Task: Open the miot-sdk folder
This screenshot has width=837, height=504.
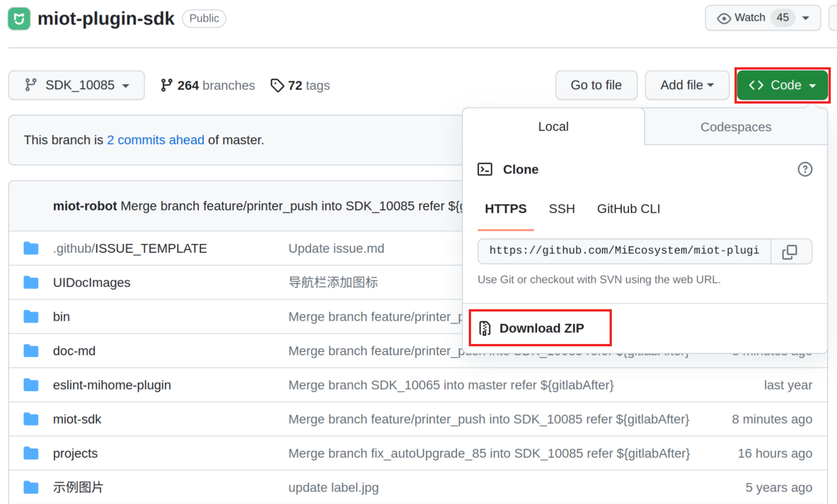Action: click(x=77, y=419)
